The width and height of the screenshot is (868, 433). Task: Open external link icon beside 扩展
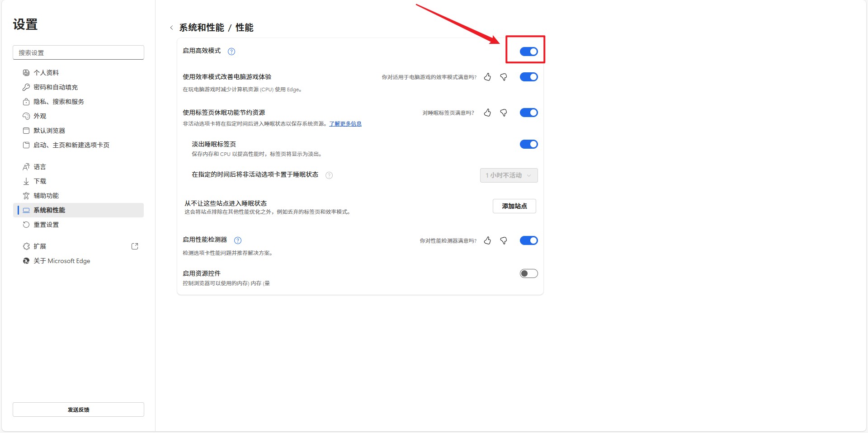tap(135, 246)
